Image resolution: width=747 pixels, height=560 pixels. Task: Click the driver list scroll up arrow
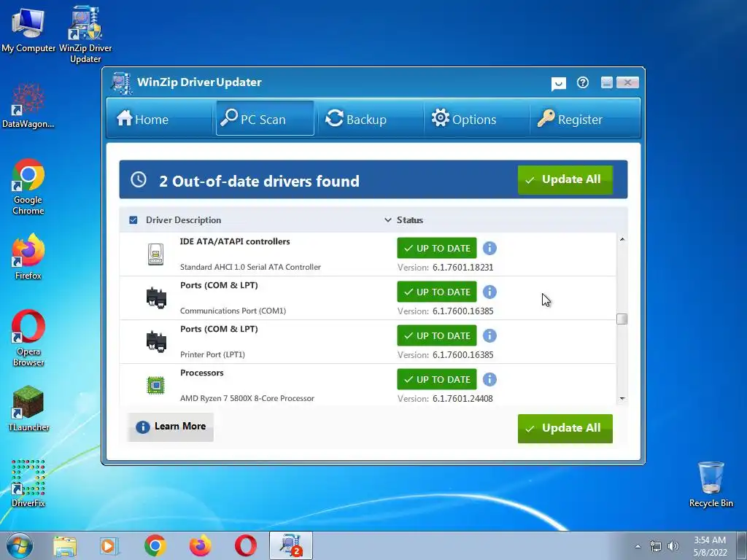(x=622, y=239)
